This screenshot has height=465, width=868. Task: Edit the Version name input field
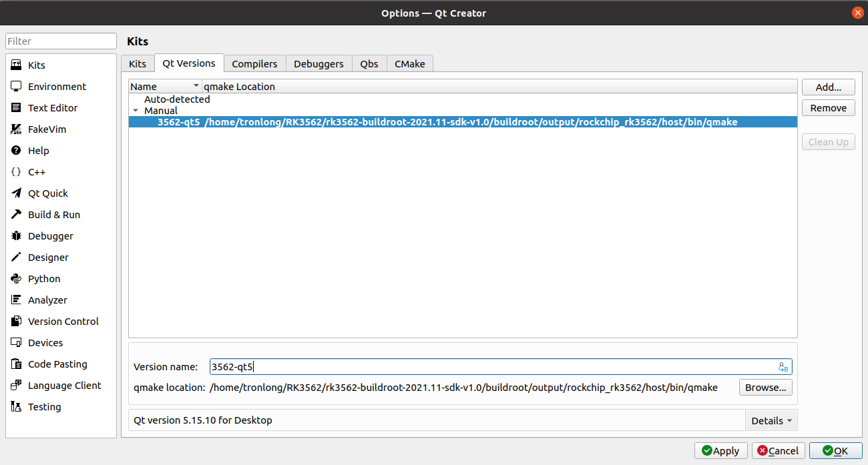pyautogui.click(x=501, y=367)
